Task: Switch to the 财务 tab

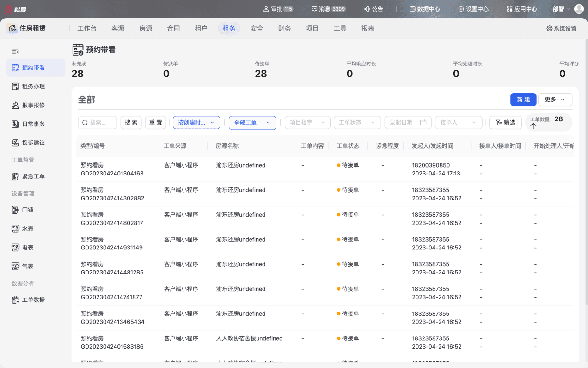Action: click(284, 28)
